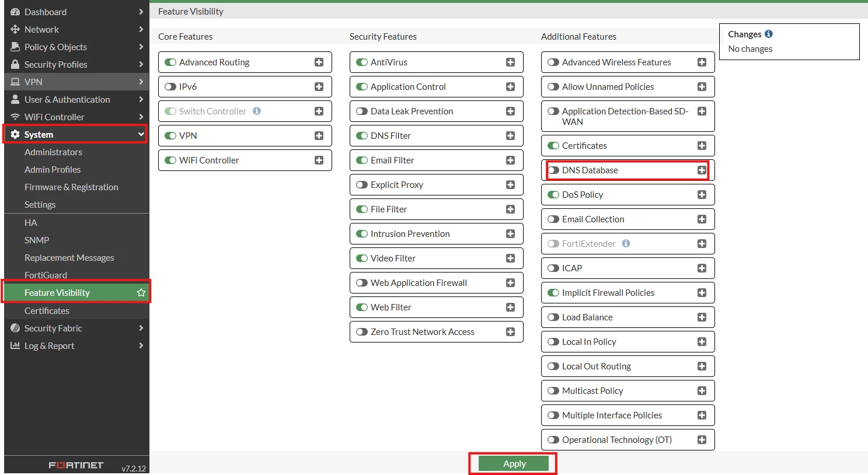This screenshot has width=868, height=475.
Task: Click the plus icon for IPv6
Action: point(319,86)
